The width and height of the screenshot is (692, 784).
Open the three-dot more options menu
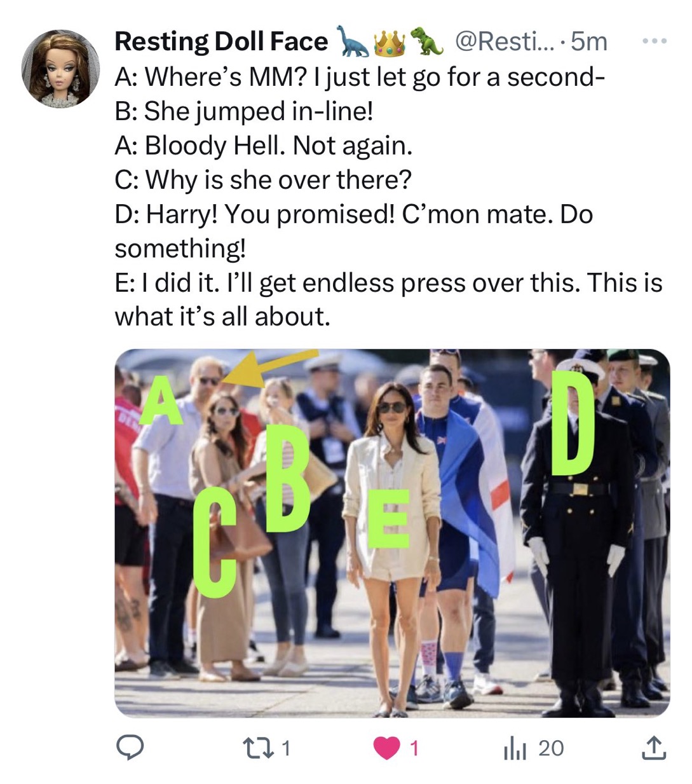654,41
